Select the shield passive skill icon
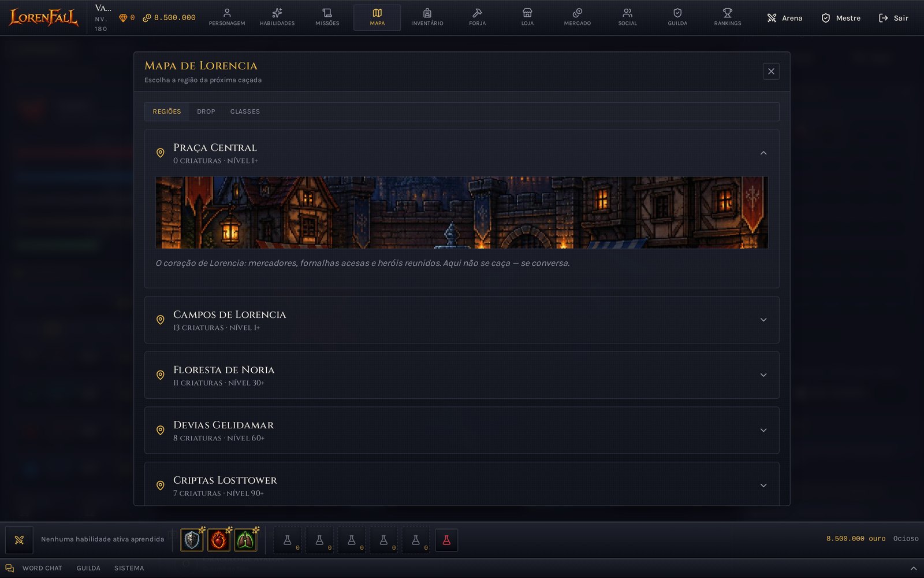 coord(192,540)
